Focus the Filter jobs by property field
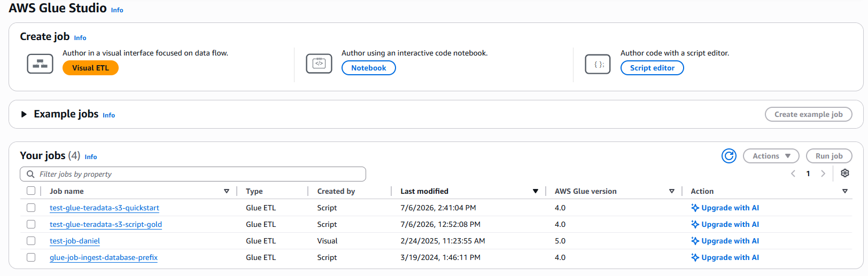This screenshot has height=276, width=868. click(193, 174)
